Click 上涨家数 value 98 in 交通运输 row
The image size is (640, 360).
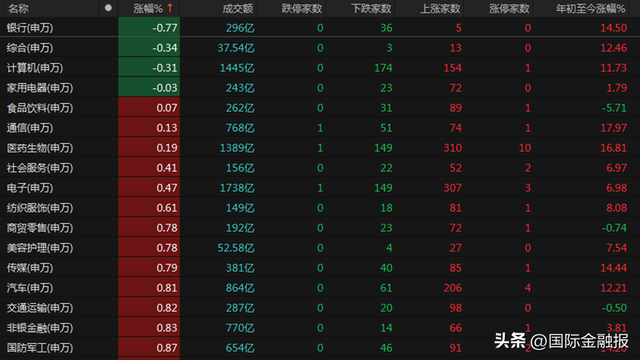[x=456, y=308]
